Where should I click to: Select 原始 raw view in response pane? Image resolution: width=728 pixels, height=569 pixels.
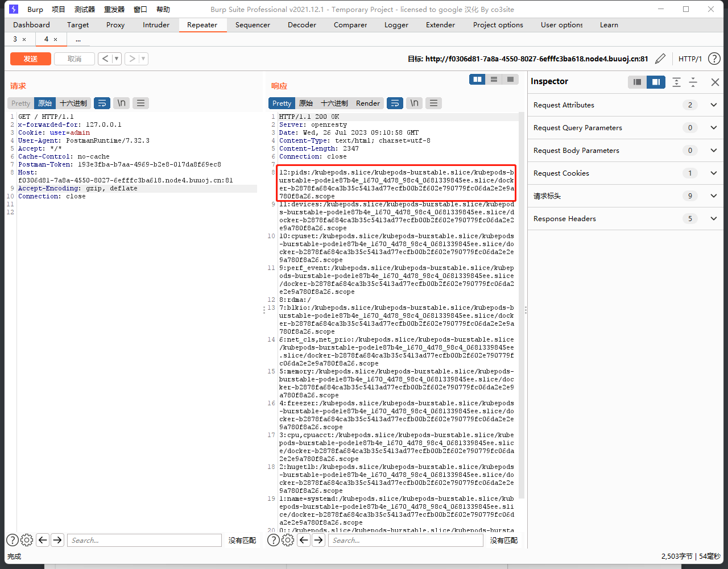(x=306, y=103)
